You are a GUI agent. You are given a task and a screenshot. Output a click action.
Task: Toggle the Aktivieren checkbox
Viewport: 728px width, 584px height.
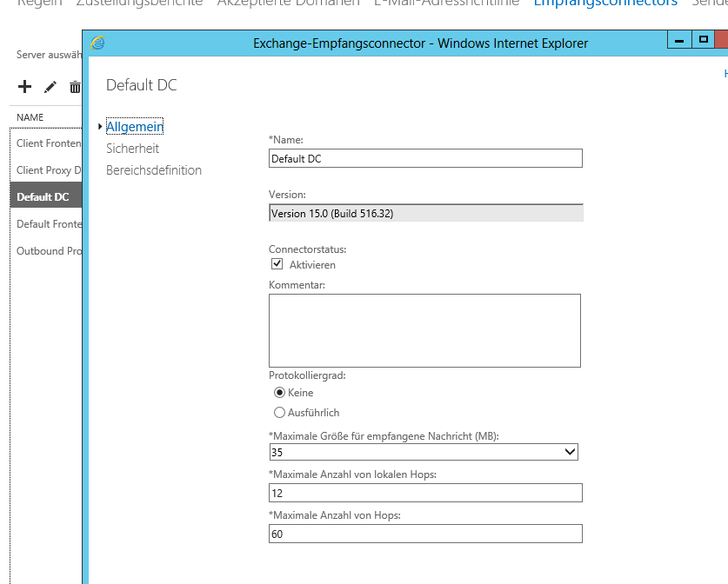tap(277, 264)
